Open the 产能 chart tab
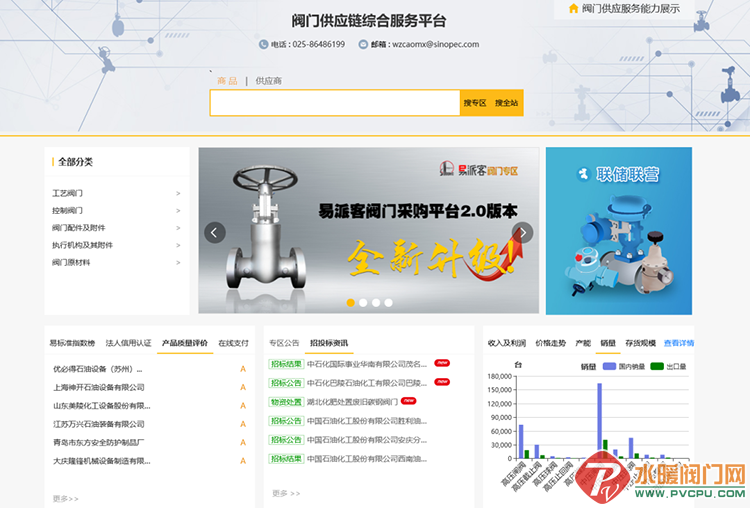 [x=583, y=343]
